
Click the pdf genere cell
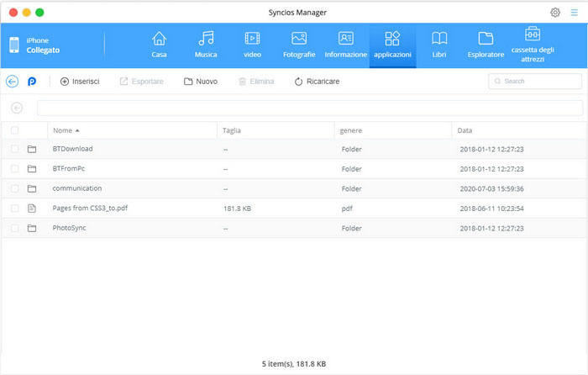click(x=347, y=209)
